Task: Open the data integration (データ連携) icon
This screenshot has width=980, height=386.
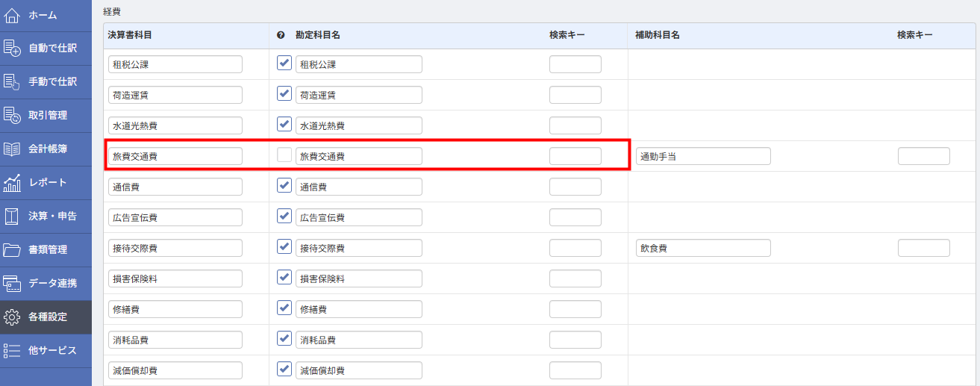Action: pos(12,284)
